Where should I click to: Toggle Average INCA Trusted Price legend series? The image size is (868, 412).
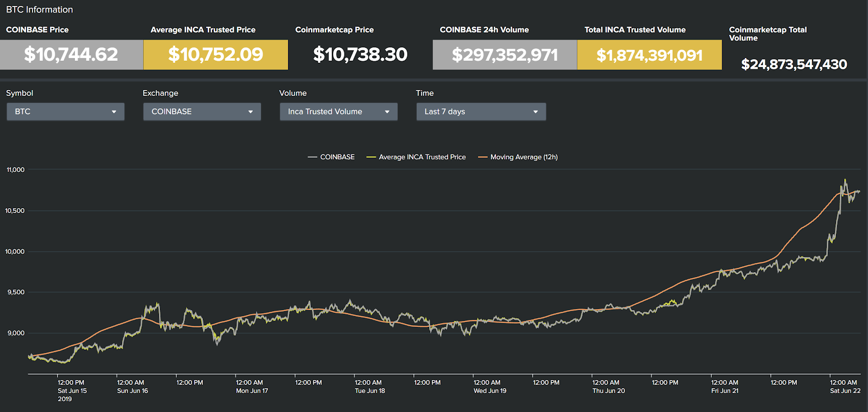pyautogui.click(x=416, y=157)
